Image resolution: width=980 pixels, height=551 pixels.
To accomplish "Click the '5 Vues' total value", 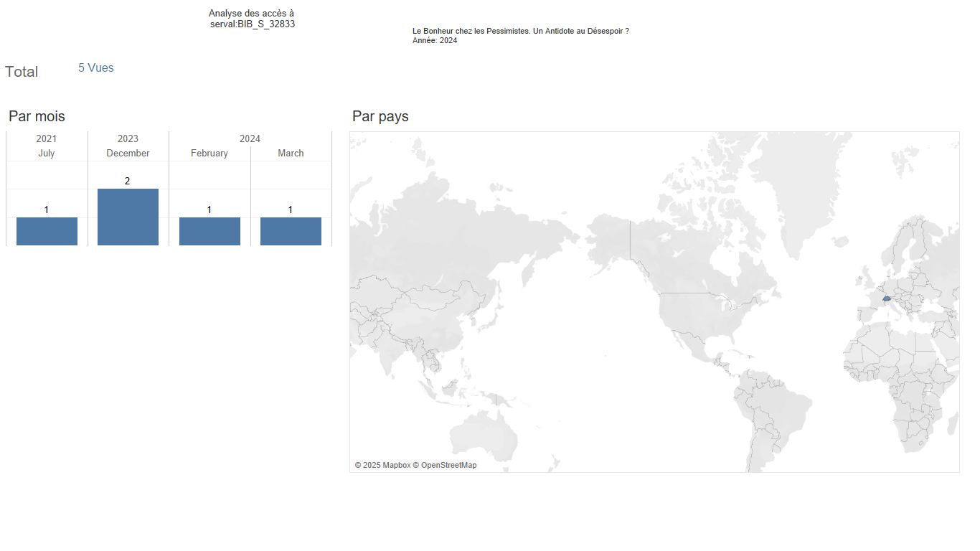I will tap(96, 68).
